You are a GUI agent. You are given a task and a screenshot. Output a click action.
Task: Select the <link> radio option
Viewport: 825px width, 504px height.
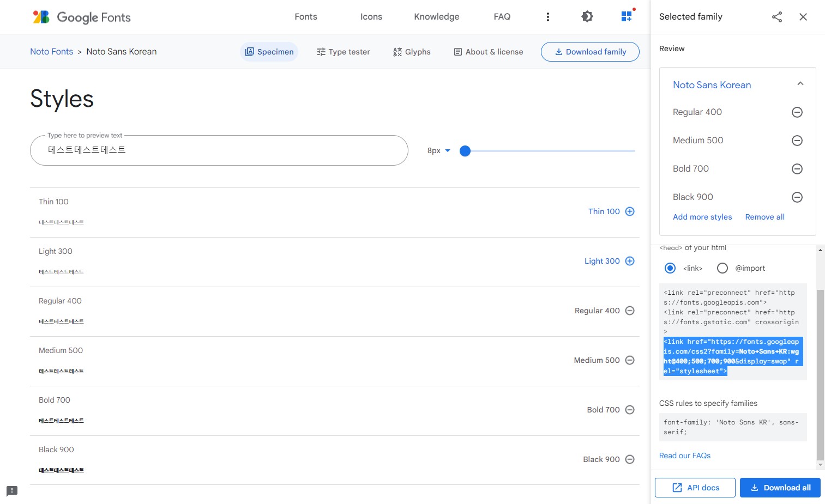(670, 268)
